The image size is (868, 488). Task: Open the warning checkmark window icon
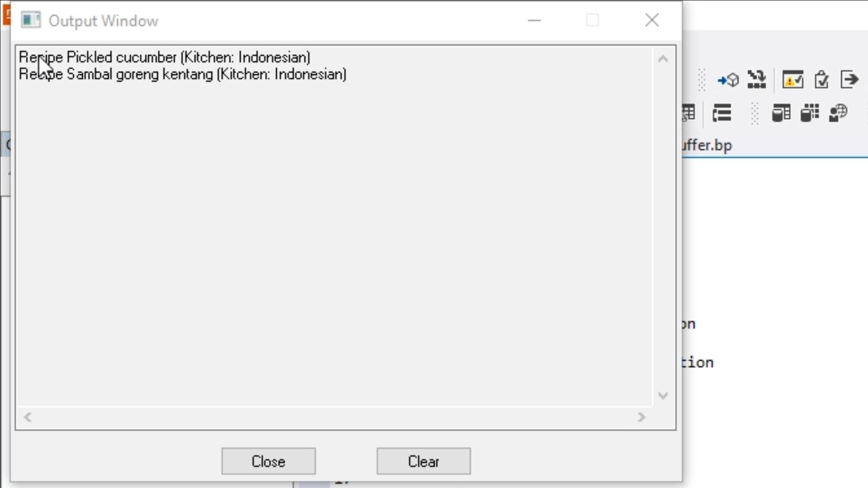793,80
